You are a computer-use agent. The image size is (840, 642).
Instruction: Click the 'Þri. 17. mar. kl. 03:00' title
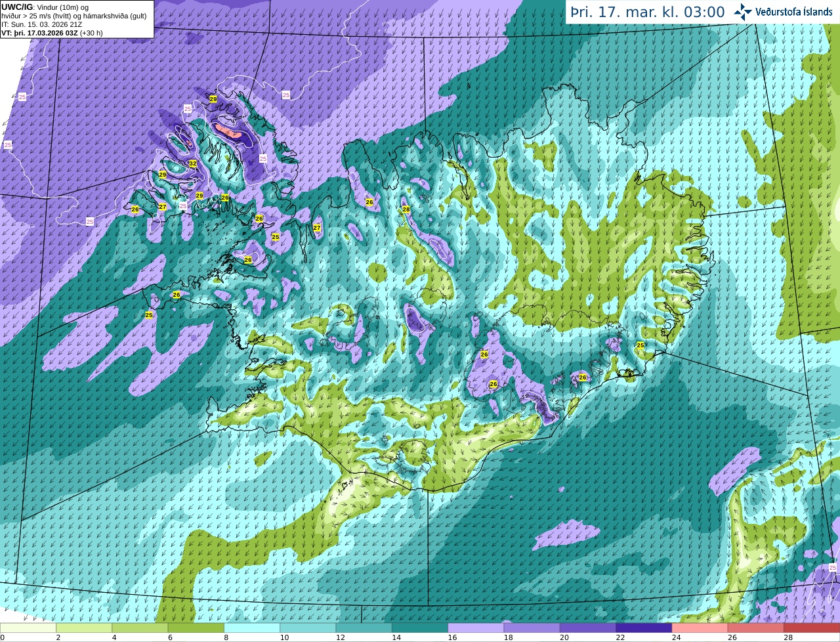pyautogui.click(x=647, y=12)
